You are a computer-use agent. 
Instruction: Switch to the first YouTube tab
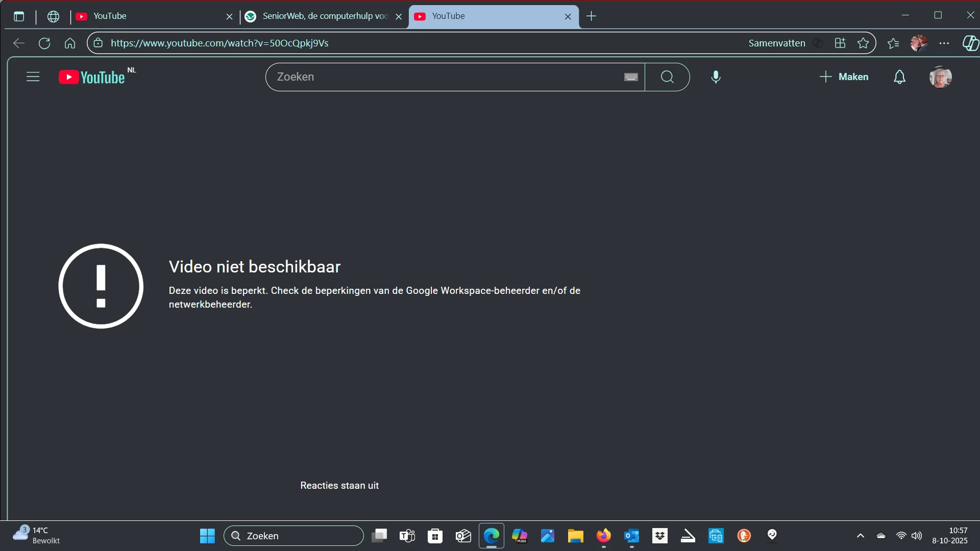click(x=148, y=16)
